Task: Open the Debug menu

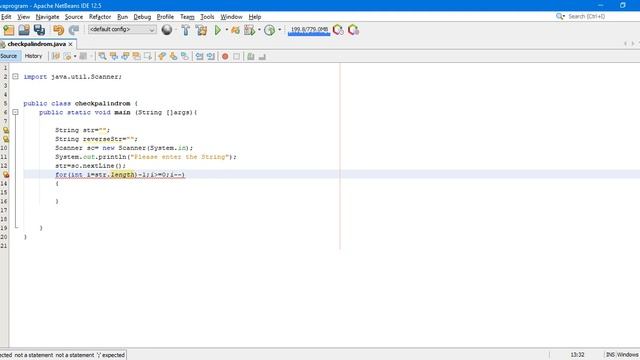Action: coord(142,17)
